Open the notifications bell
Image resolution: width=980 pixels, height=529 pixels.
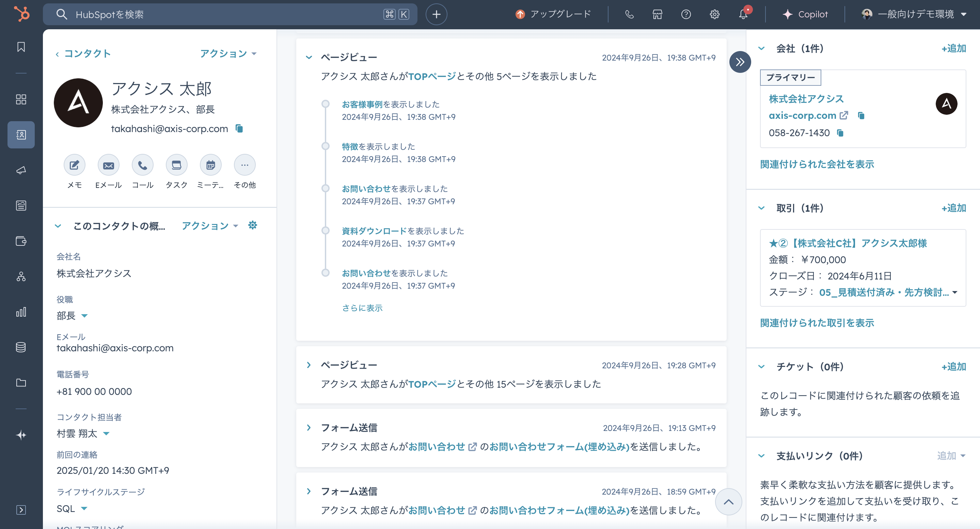(743, 14)
